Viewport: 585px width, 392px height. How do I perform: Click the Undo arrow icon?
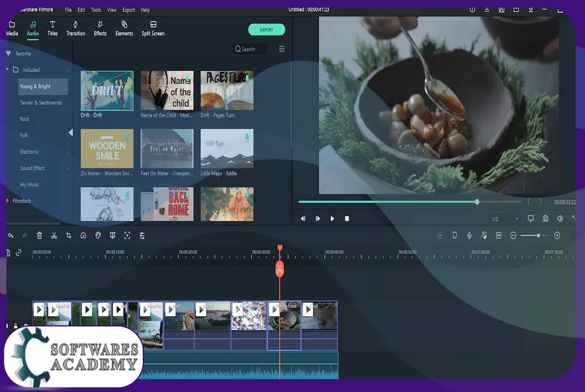[x=11, y=235]
